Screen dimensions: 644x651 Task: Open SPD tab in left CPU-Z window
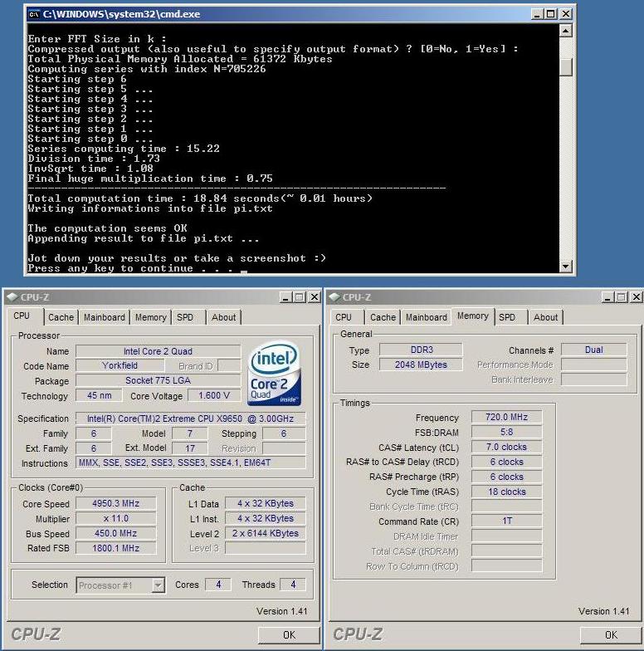[x=185, y=317]
